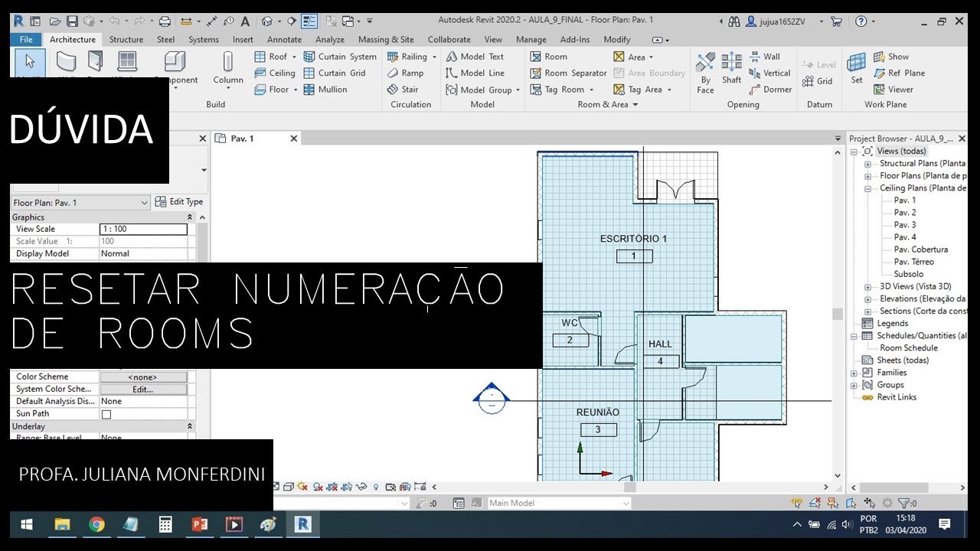Toggle Select Links icon in status bar

798,503
